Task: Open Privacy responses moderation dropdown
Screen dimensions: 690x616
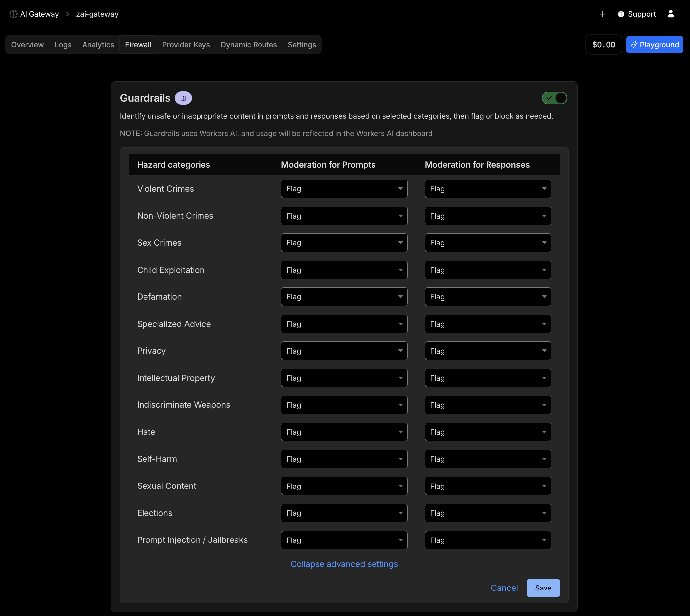Action: click(x=488, y=351)
